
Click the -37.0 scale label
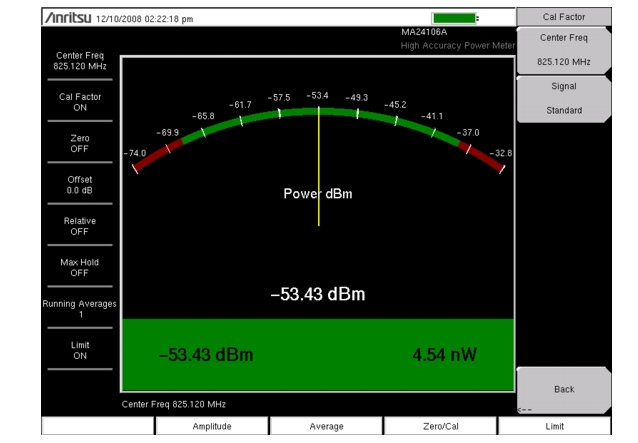[468, 133]
